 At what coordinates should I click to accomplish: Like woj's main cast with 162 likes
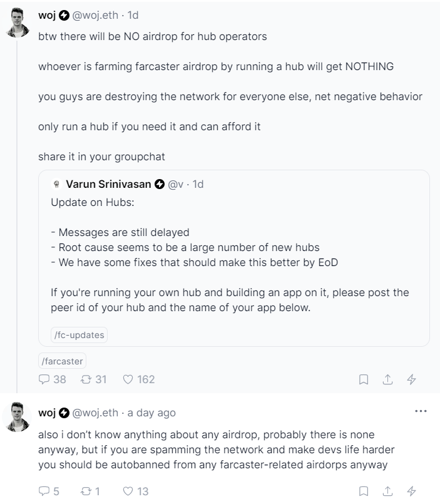click(x=128, y=379)
